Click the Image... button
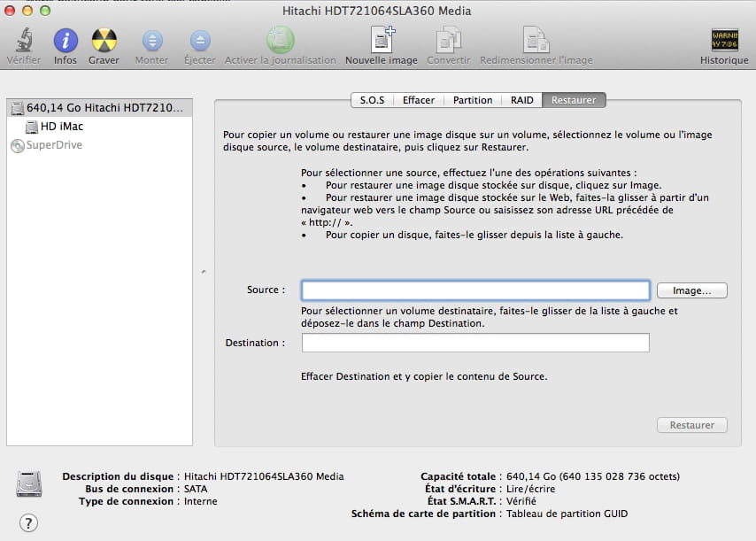The height and width of the screenshot is (541, 756). (x=692, y=290)
